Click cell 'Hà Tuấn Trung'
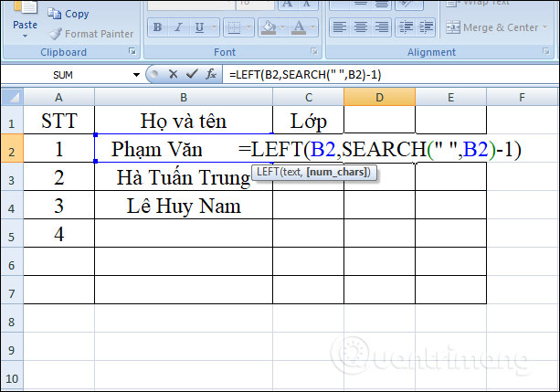 (184, 177)
